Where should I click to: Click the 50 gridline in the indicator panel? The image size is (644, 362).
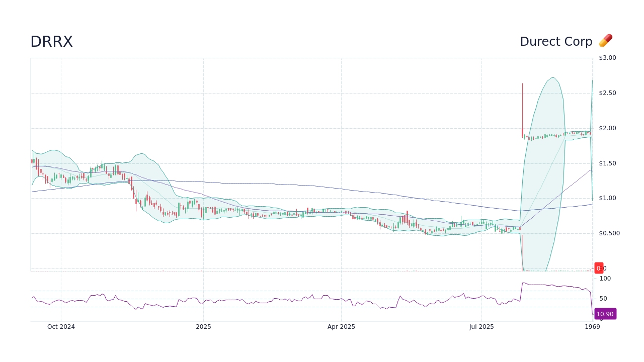coord(603,298)
